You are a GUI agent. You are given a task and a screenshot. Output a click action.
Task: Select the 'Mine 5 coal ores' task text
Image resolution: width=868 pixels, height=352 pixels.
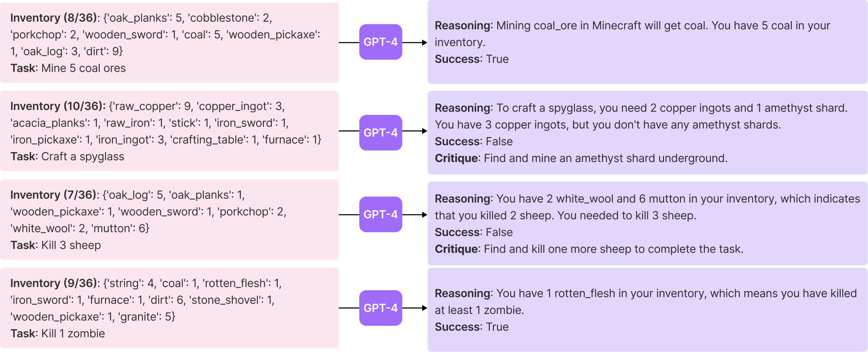pyautogui.click(x=84, y=68)
